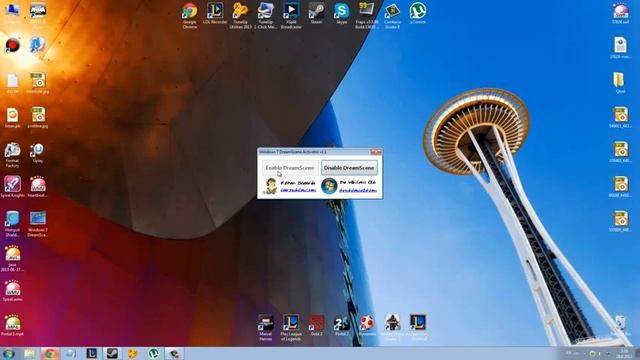Close the DreamScene Activator dialog
Screen dimensions: 640x360
coord(376,152)
